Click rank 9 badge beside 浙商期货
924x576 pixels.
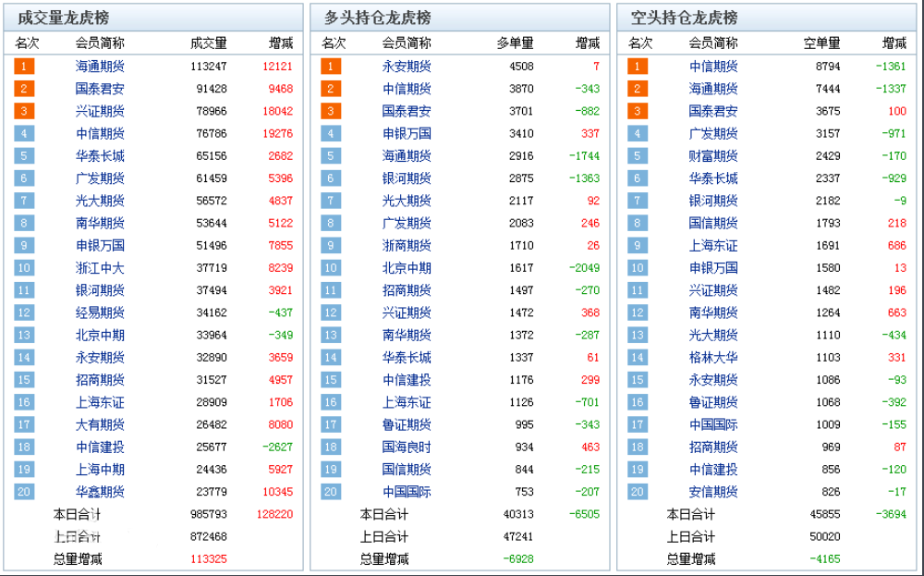tap(331, 245)
